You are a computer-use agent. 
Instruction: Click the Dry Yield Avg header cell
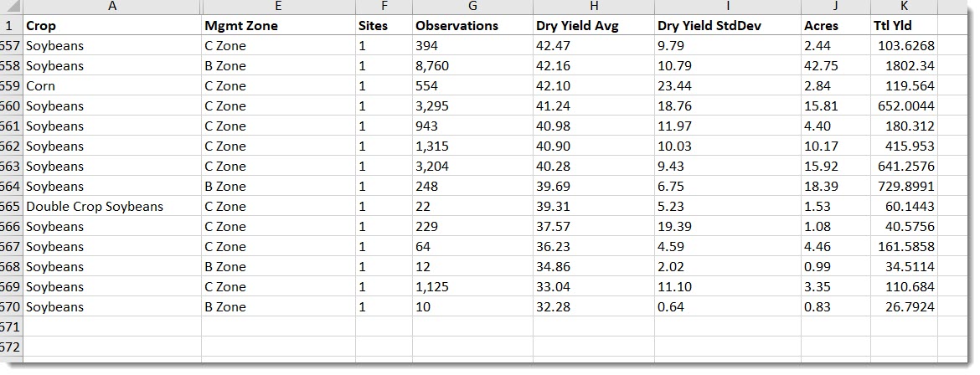pos(577,26)
